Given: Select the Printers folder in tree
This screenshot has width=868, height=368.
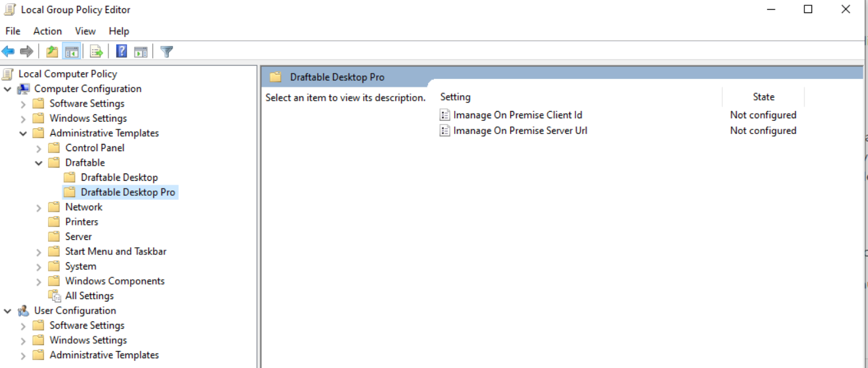Looking at the screenshot, I should (x=81, y=222).
